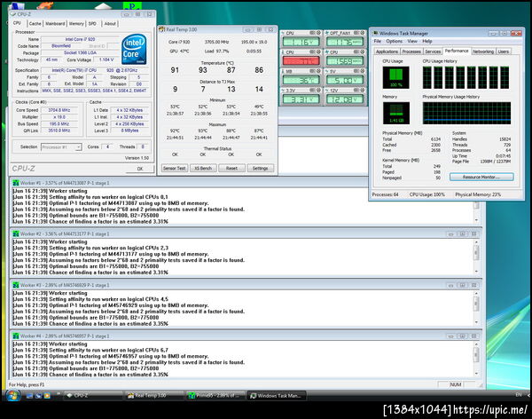Switch to Processes tab in Task Manager

point(411,51)
